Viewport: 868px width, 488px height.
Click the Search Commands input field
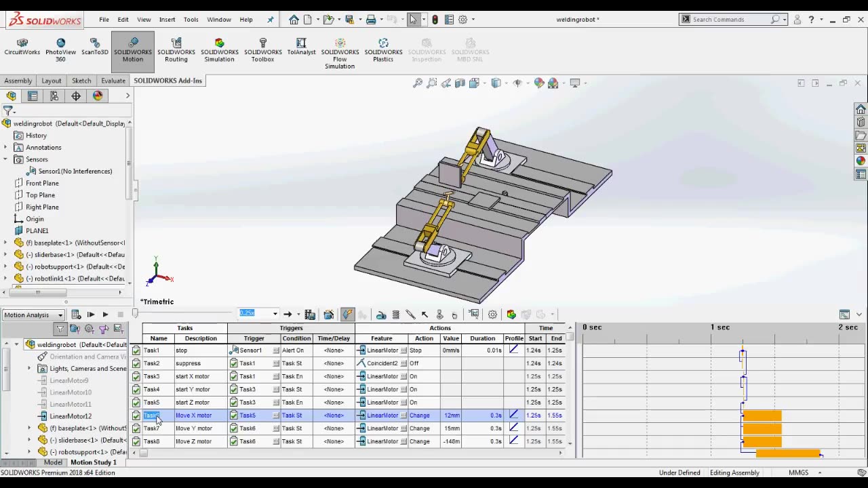pyautogui.click(x=730, y=20)
